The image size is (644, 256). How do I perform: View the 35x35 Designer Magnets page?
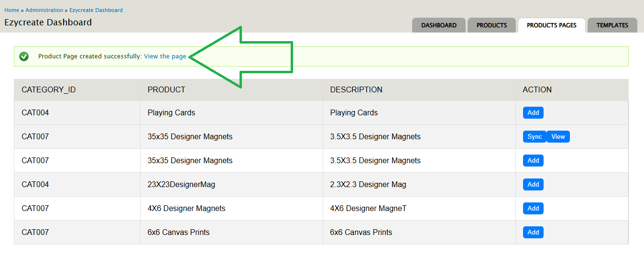558,137
